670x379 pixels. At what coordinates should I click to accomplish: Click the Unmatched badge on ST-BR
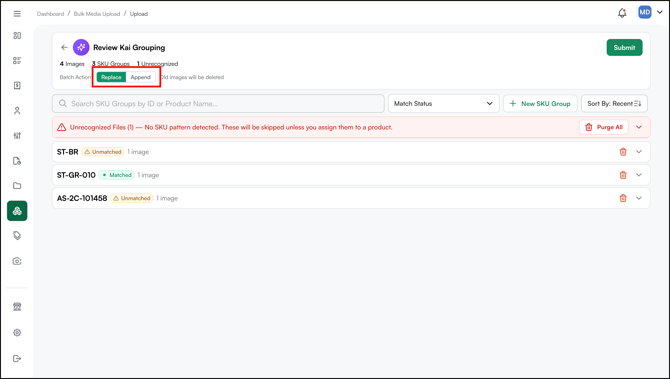103,152
